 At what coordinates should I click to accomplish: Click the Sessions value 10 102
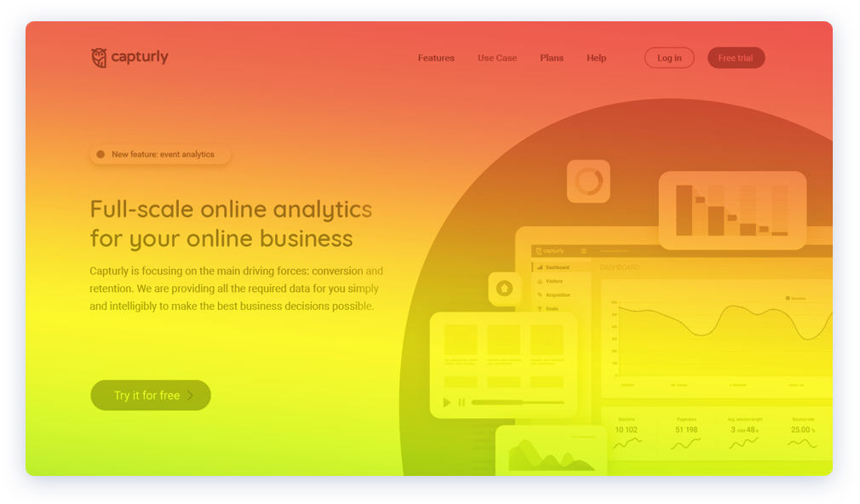627,430
